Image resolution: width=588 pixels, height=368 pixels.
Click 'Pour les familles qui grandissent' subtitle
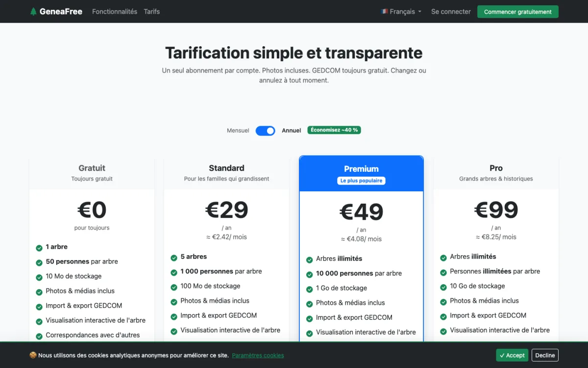(226, 179)
